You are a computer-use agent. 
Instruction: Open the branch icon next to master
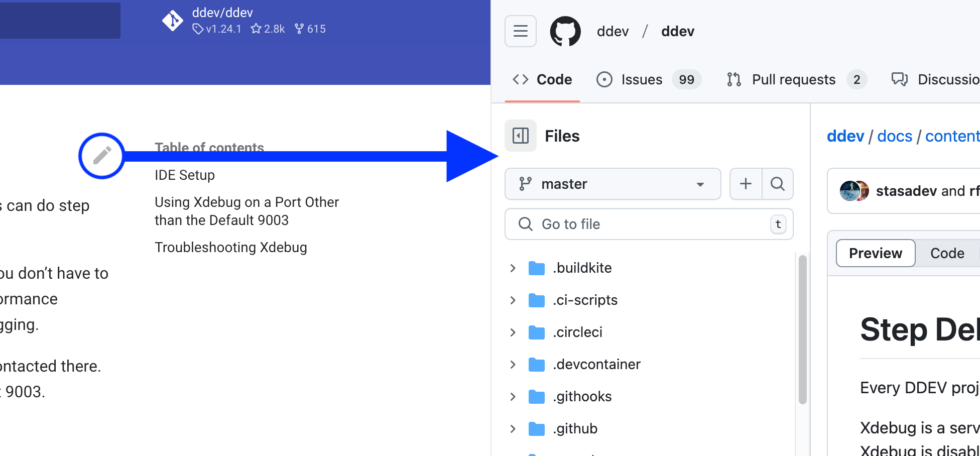(x=525, y=184)
